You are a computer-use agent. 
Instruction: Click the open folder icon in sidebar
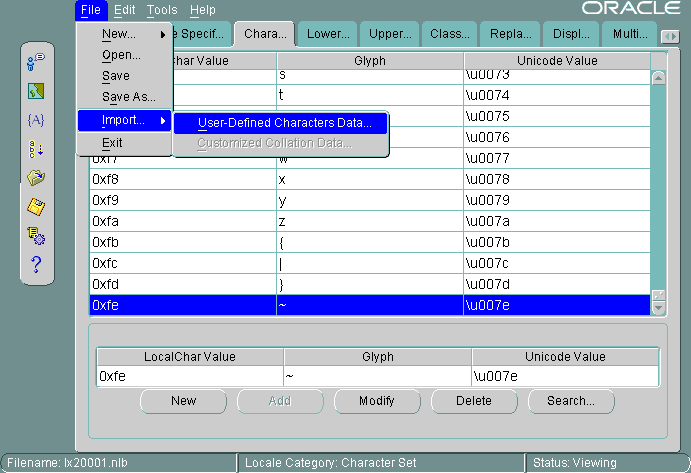click(36, 178)
